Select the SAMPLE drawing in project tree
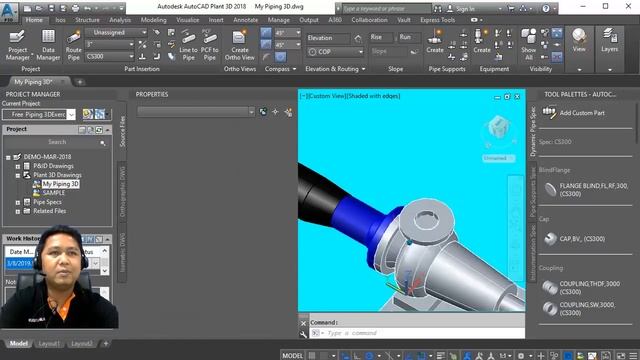Viewport: 640px width, 360px height. point(53,193)
